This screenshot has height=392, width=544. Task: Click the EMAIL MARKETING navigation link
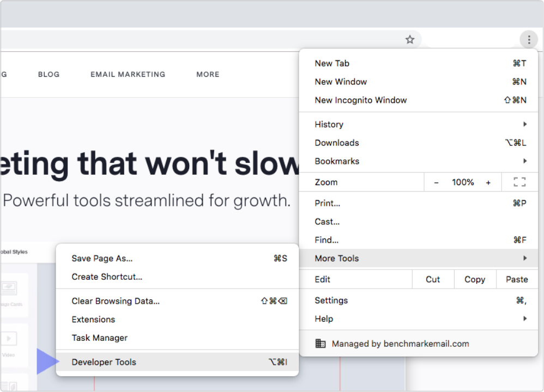point(128,74)
